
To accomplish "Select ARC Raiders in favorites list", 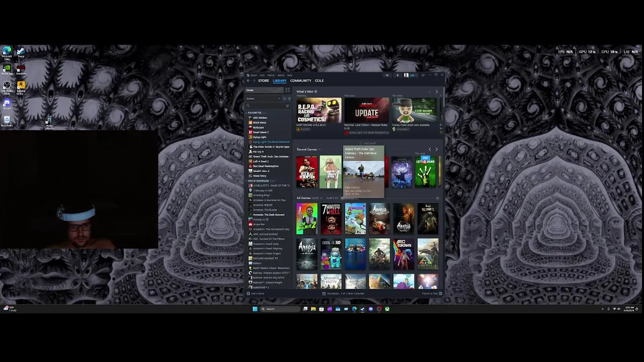I will 260,118.
